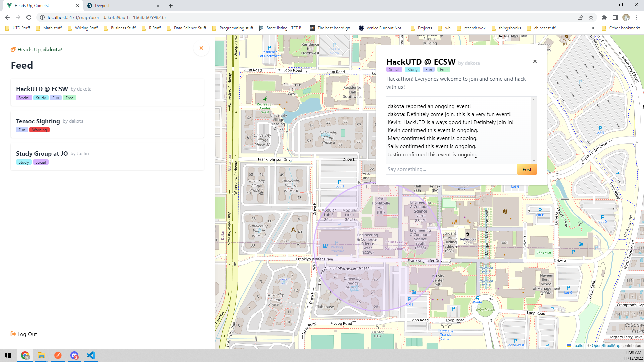Open the browser Extensions puzzle icon
Viewport: 644px width, 362px height.
pyautogui.click(x=604, y=17)
